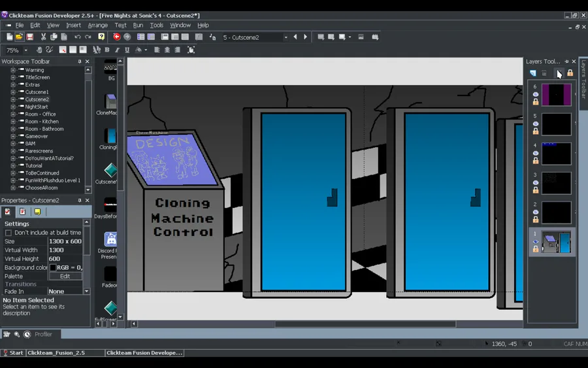The image size is (588, 368).
Task: Open the Tools menu
Action: 156,25
